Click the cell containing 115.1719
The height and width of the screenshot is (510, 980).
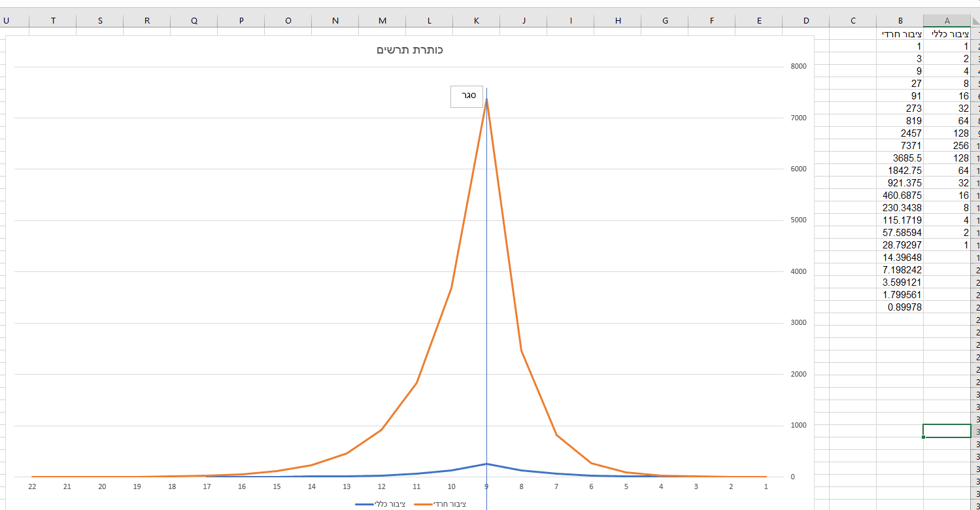(900, 220)
